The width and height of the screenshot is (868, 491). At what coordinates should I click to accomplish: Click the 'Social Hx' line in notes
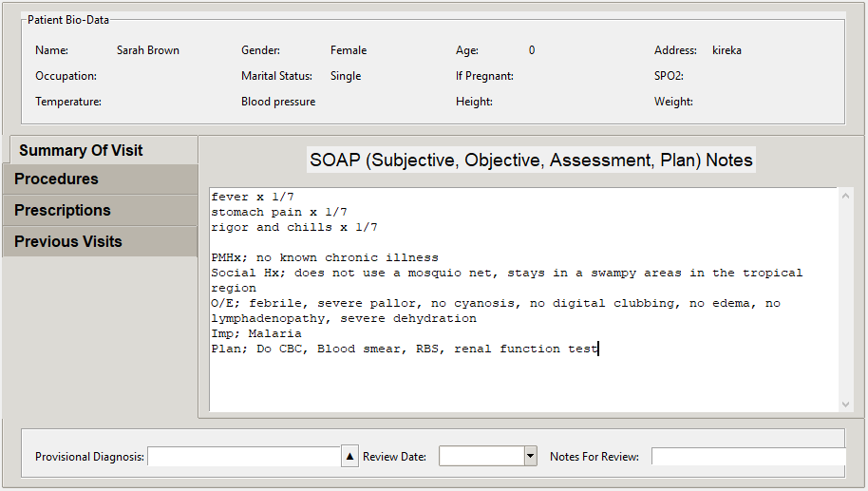[x=506, y=273]
